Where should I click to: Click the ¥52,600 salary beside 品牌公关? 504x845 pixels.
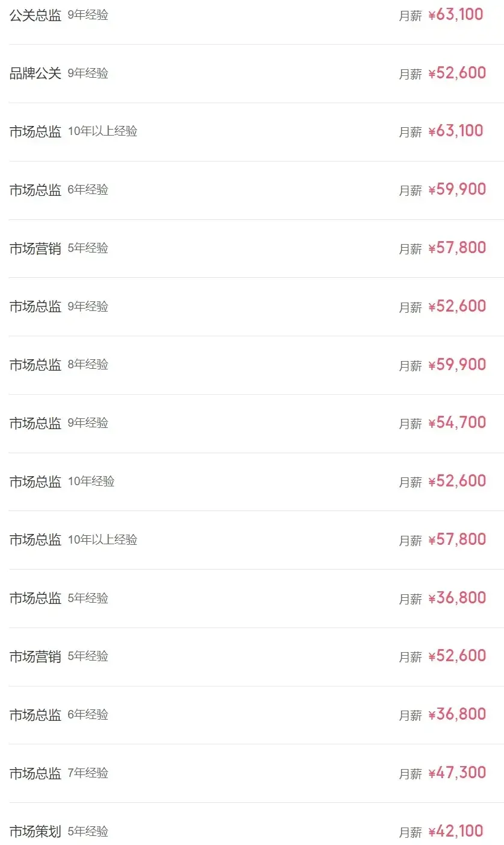(457, 73)
